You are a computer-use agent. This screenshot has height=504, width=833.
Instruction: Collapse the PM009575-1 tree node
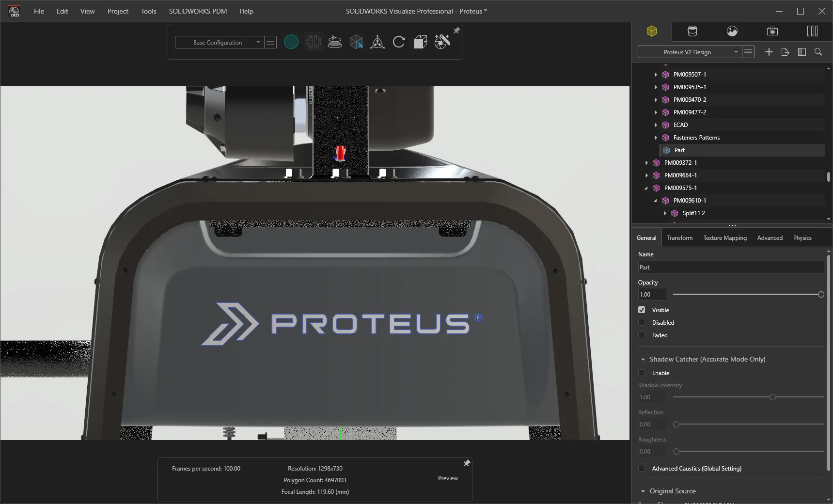pyautogui.click(x=646, y=188)
